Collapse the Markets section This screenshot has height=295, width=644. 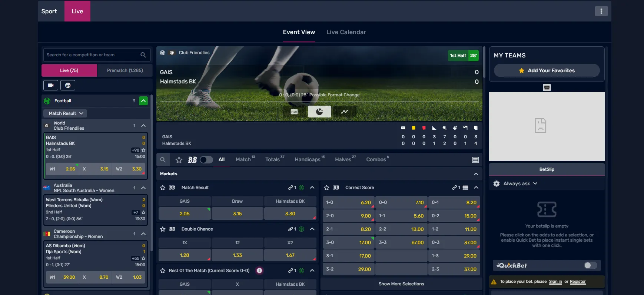coord(476,174)
